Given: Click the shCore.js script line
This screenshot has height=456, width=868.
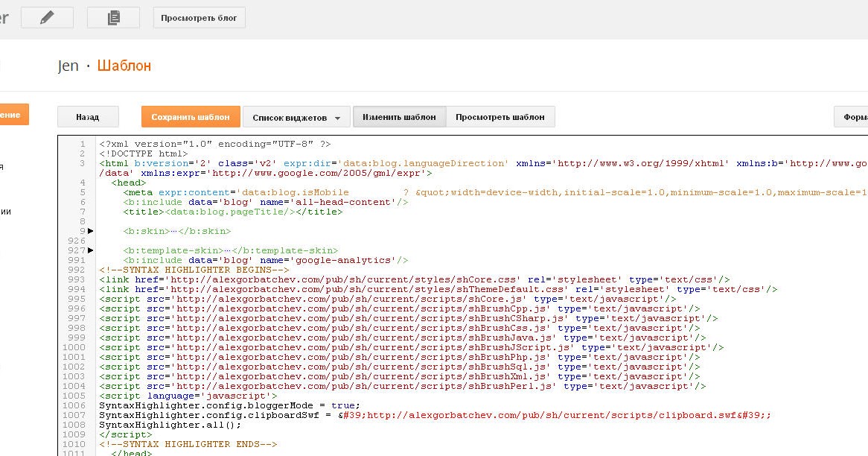Looking at the screenshot, I should (388, 300).
